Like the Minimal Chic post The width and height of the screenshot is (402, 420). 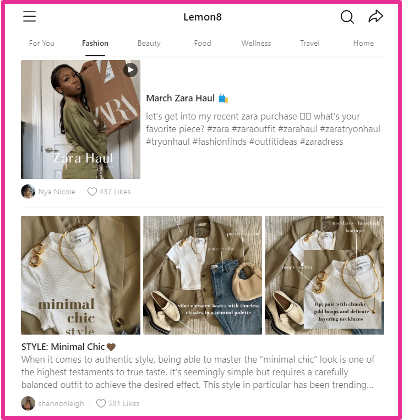[101, 403]
